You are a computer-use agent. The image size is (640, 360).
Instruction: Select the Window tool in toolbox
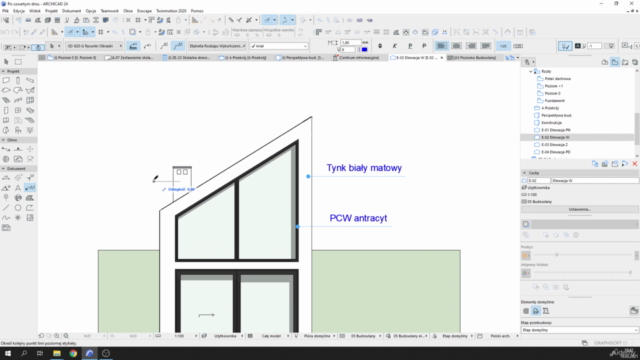[x=18, y=110]
